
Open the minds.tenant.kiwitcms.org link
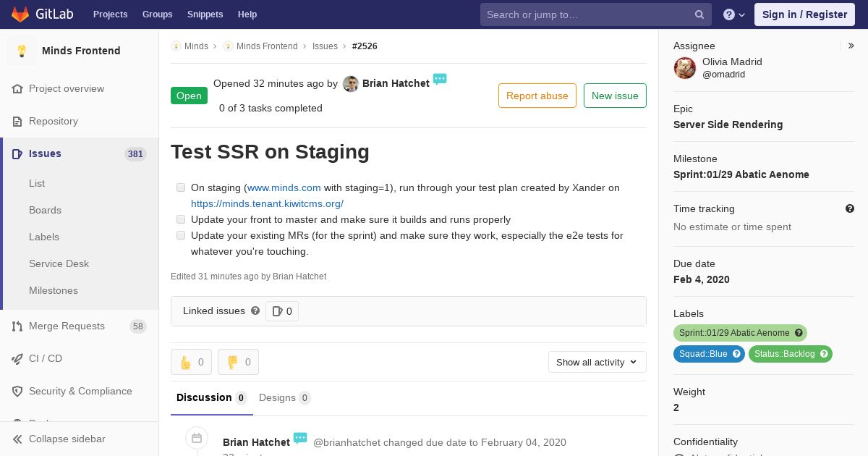click(x=267, y=203)
